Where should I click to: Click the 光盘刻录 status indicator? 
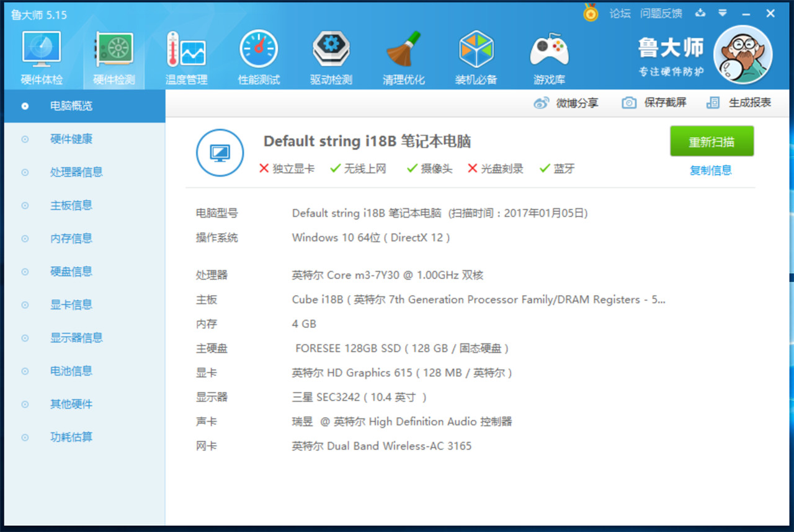pyautogui.click(x=495, y=169)
